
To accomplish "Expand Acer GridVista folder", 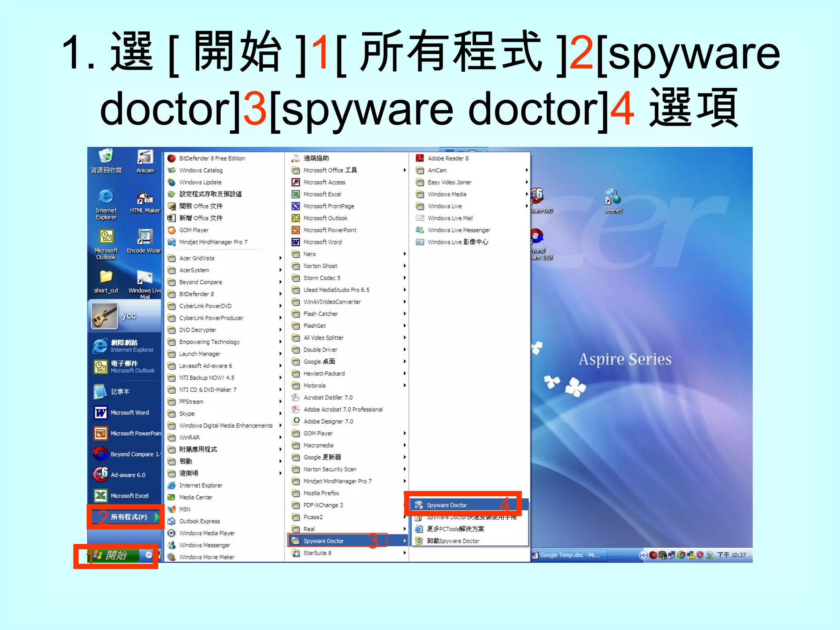I will (224, 258).
